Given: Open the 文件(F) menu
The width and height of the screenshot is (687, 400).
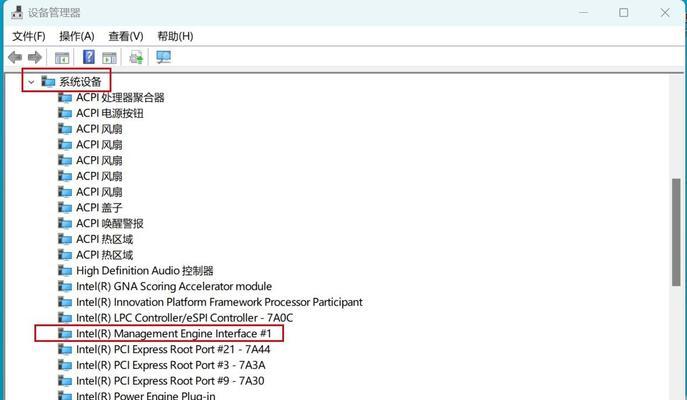Looking at the screenshot, I should tap(29, 36).
